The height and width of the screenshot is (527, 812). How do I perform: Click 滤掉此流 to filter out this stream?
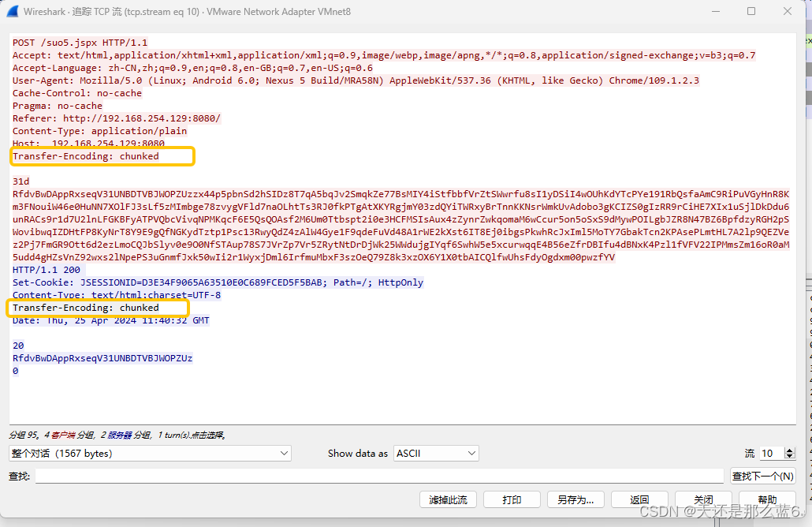coord(449,499)
